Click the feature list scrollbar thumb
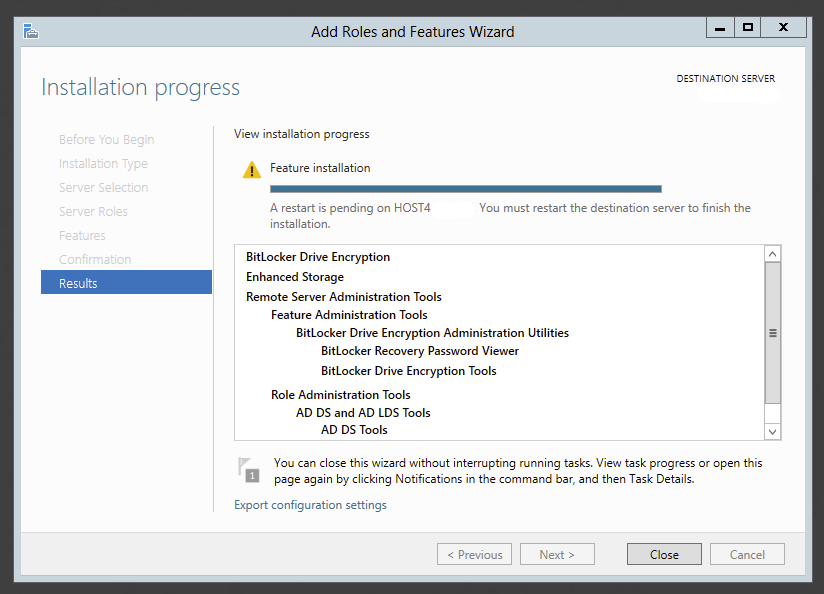824x594 pixels. click(772, 333)
